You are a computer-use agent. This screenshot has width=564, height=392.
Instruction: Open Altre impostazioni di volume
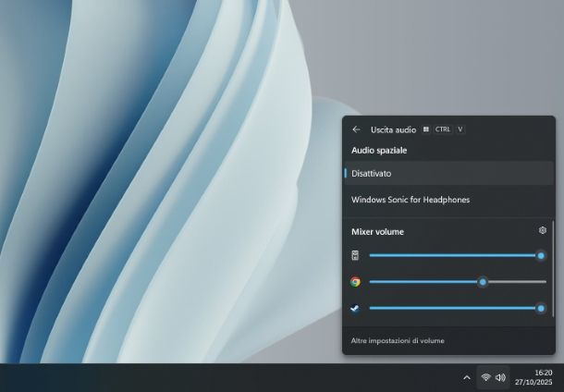tap(398, 340)
